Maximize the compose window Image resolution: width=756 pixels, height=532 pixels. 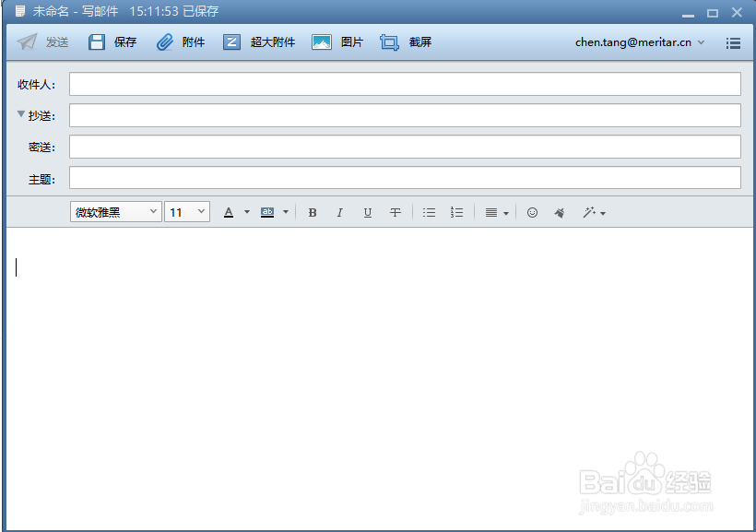pos(713,13)
